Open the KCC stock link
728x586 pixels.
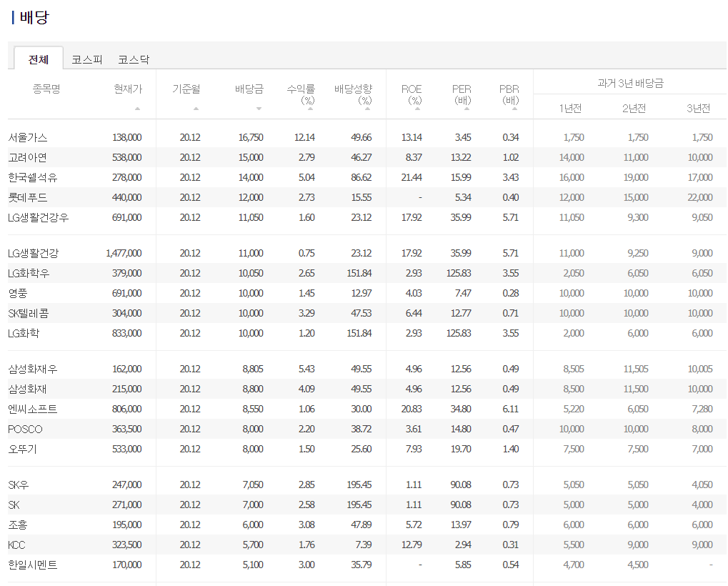click(x=16, y=545)
